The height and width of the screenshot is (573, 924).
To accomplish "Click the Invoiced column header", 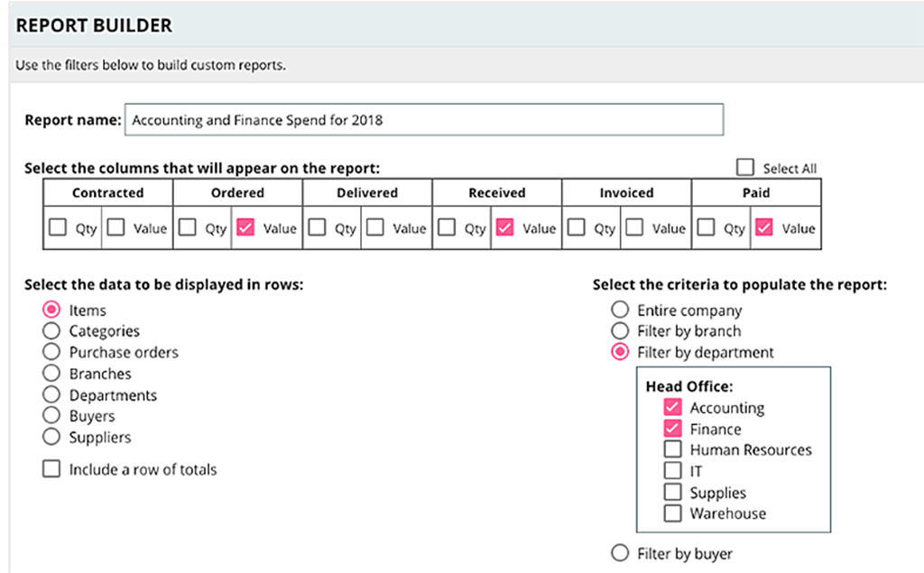I will pos(626,193).
